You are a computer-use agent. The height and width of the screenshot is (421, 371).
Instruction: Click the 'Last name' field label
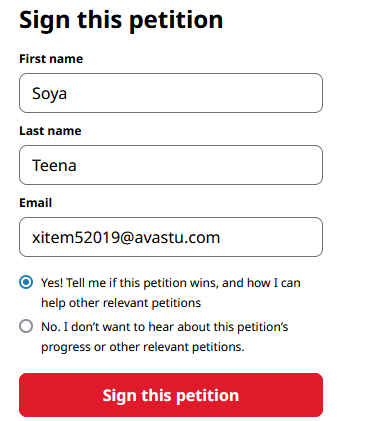pyautogui.click(x=50, y=131)
